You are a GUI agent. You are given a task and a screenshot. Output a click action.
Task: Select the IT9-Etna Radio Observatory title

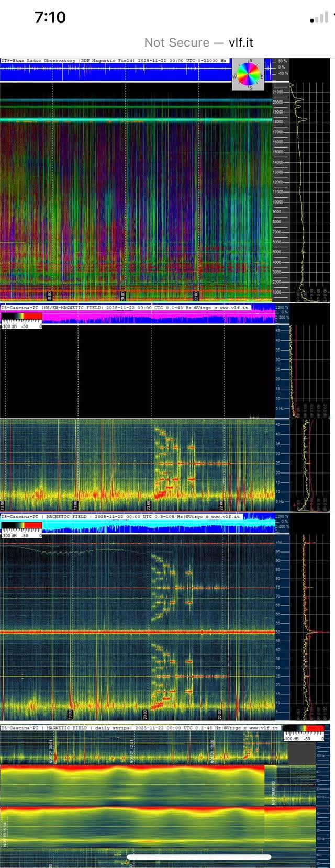(39, 61)
